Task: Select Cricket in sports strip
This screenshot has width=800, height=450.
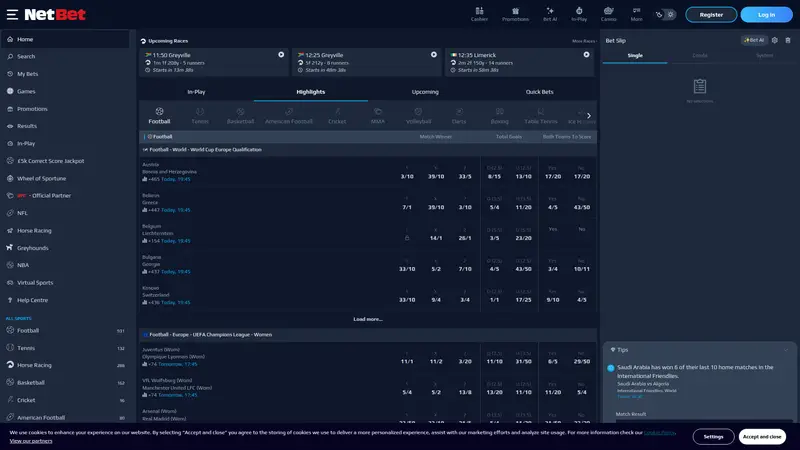Action: [337, 116]
